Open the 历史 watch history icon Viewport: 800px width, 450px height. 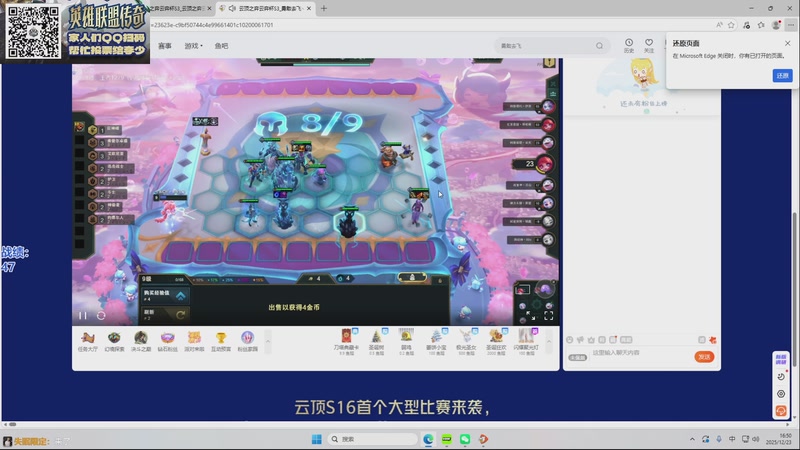point(629,45)
